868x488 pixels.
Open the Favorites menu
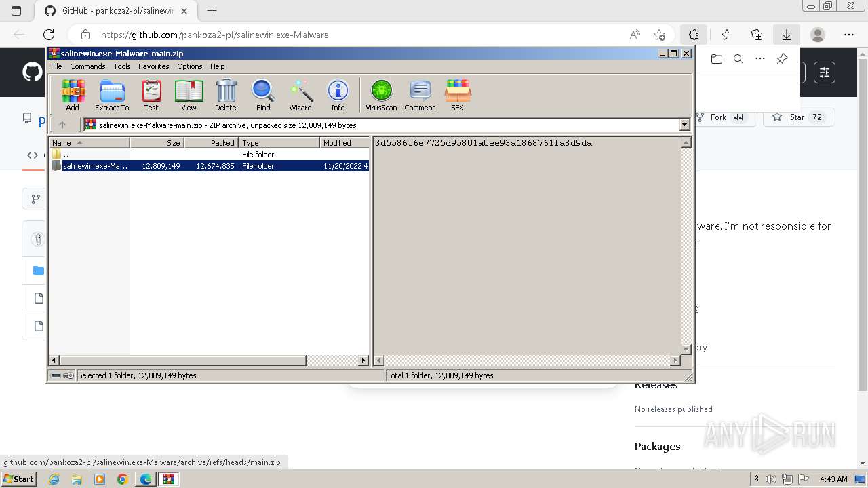pos(154,66)
